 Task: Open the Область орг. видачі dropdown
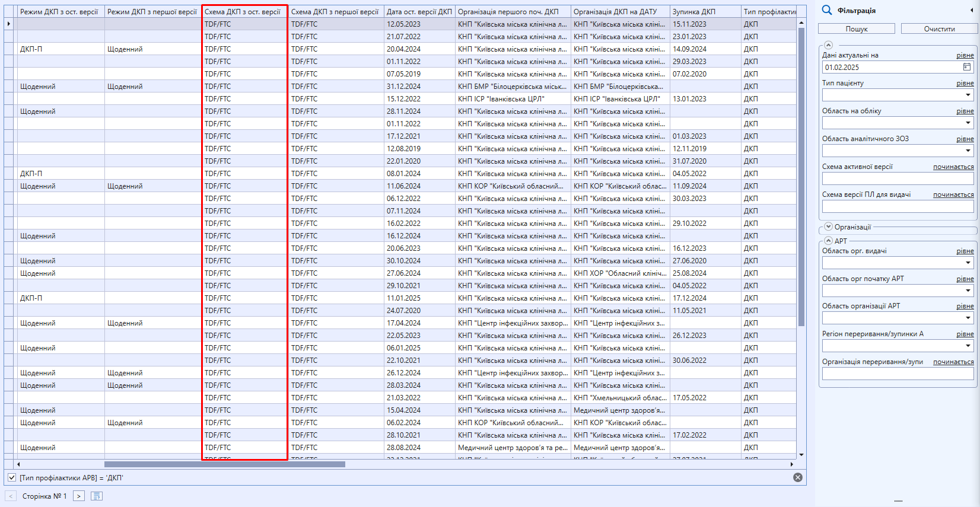(968, 263)
